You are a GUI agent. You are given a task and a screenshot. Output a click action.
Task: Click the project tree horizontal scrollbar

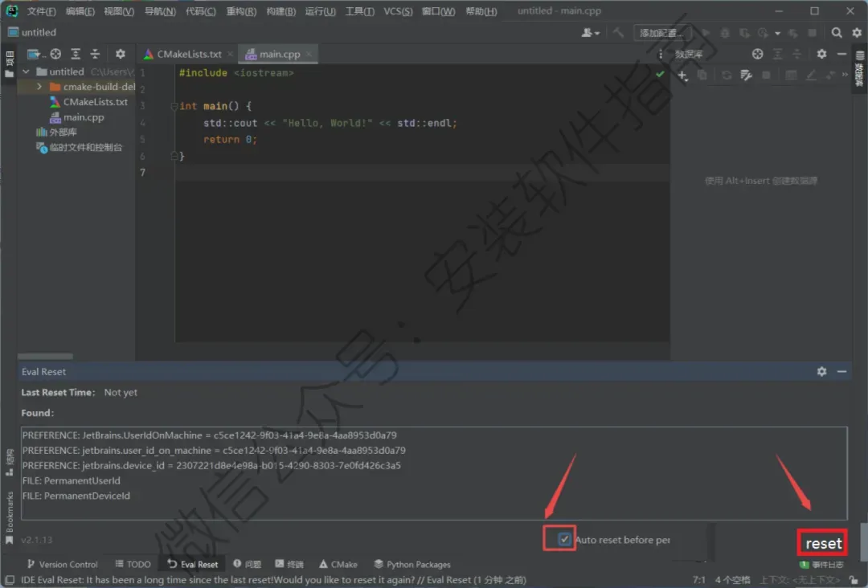click(45, 356)
